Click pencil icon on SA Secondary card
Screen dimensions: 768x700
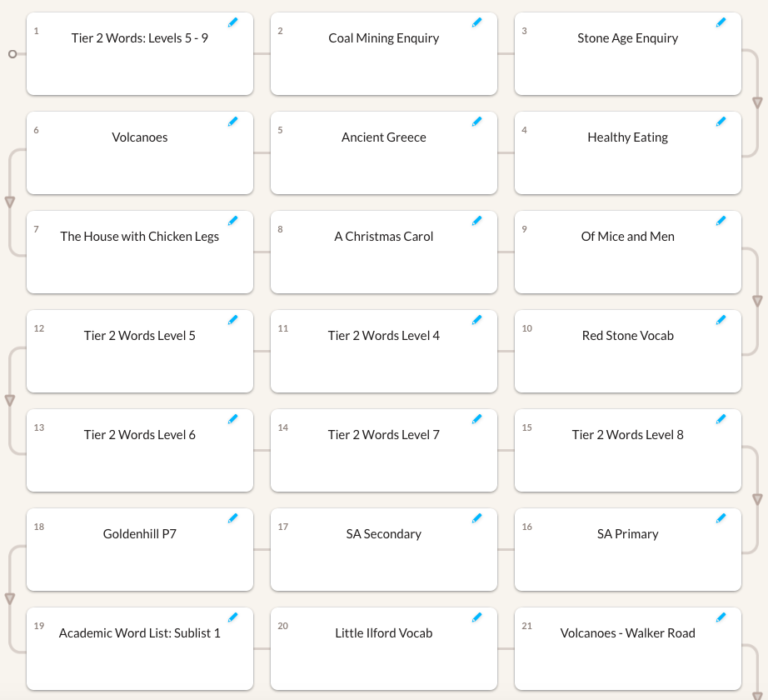pos(476,518)
